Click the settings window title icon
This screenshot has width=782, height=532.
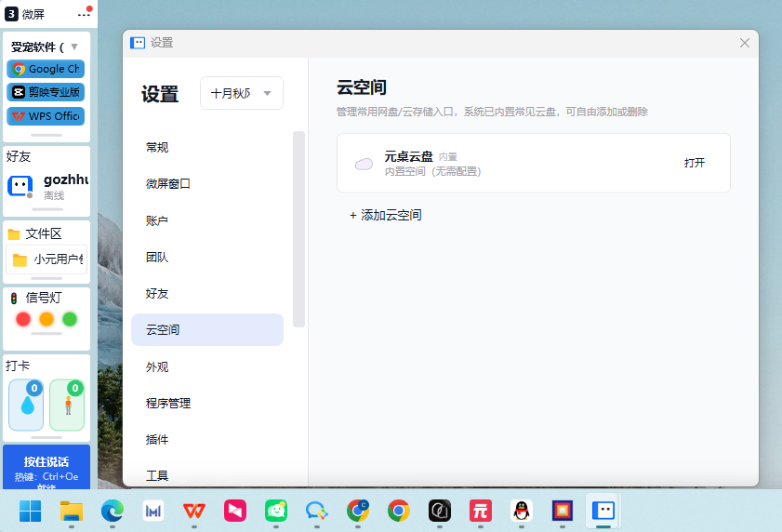[137, 43]
